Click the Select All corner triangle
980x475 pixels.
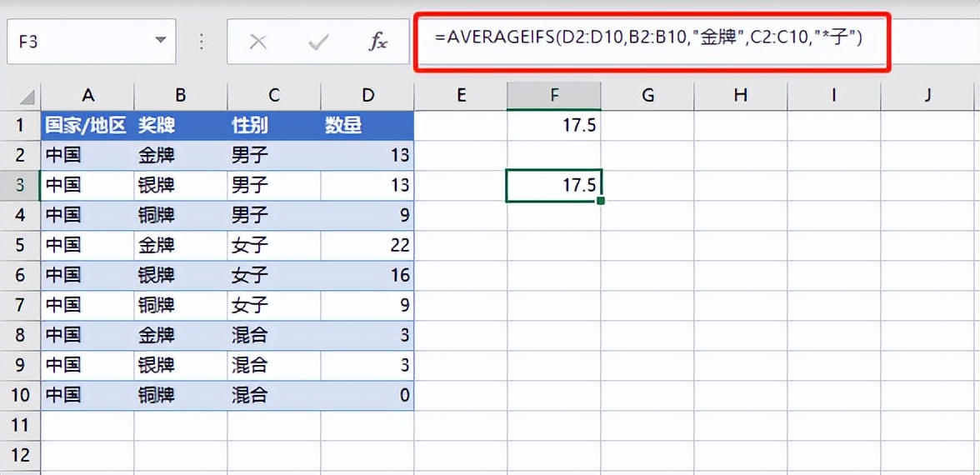tap(27, 97)
